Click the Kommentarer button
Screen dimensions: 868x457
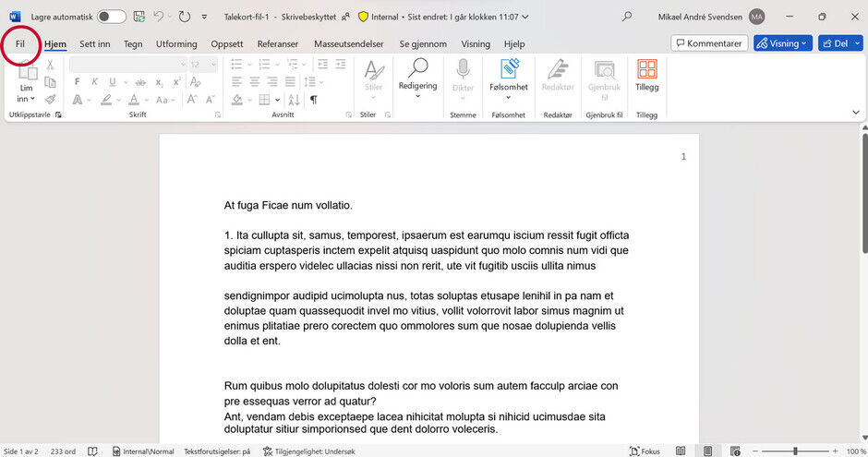pos(709,43)
